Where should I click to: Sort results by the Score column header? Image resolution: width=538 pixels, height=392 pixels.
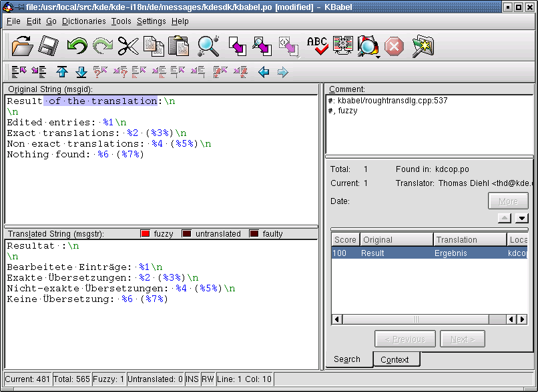coord(345,240)
